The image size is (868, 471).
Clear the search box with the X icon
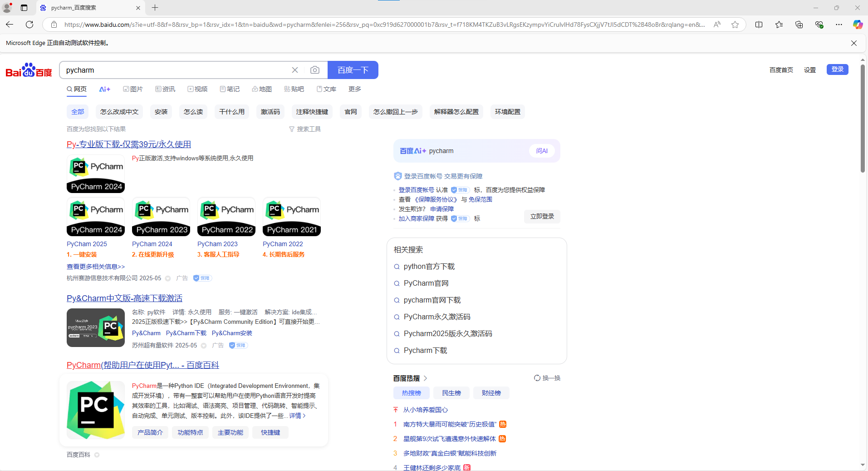coord(295,70)
